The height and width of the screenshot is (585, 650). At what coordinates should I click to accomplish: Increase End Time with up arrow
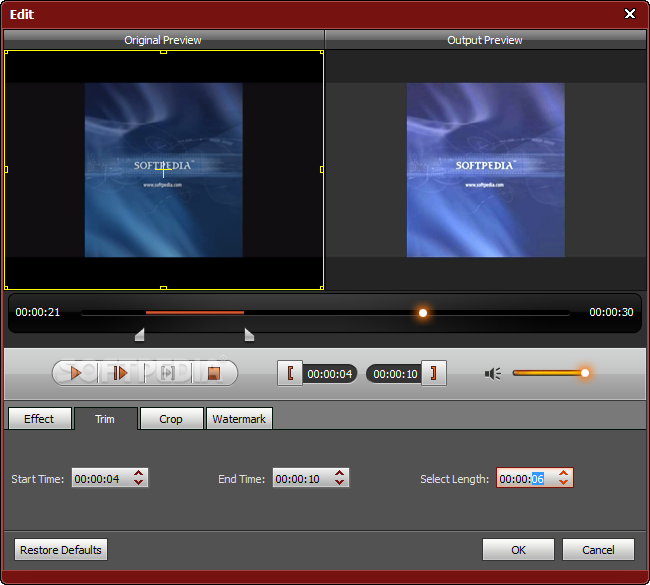(x=340, y=473)
